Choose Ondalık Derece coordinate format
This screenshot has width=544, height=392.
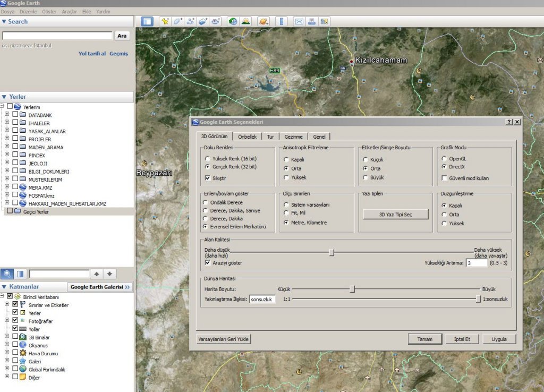tap(206, 203)
